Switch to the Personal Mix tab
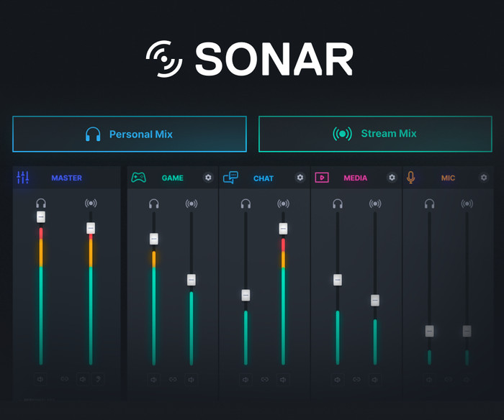504x420 pixels. (130, 134)
